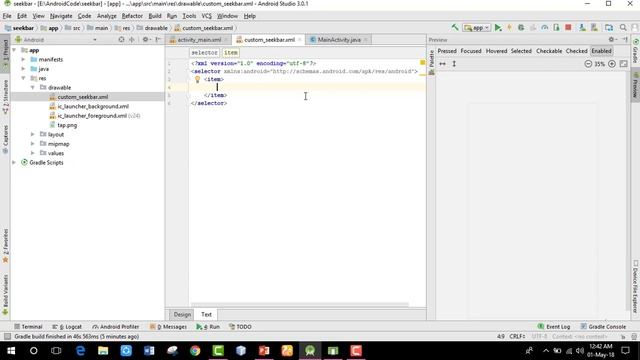This screenshot has width=640, height=360.
Task: Open the Terminal tool window
Action: coord(28,327)
